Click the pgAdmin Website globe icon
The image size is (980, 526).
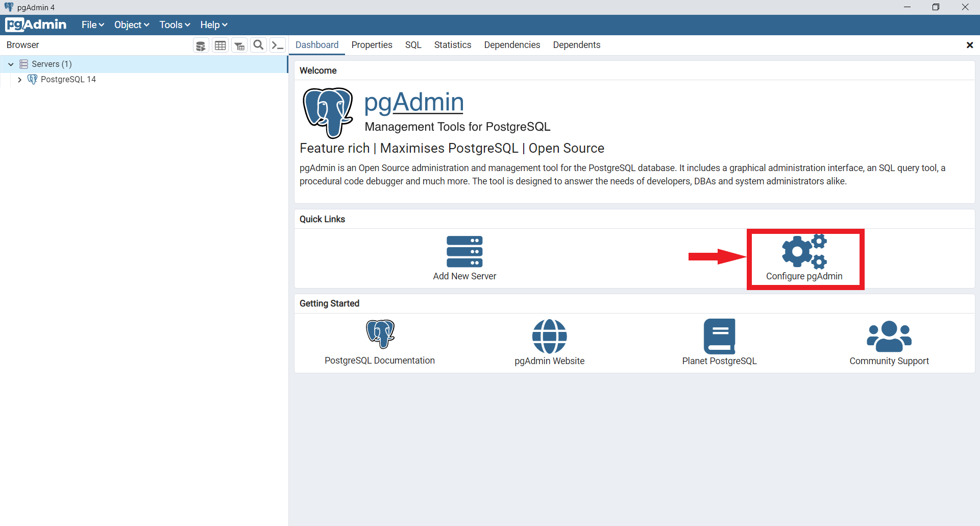tap(550, 336)
